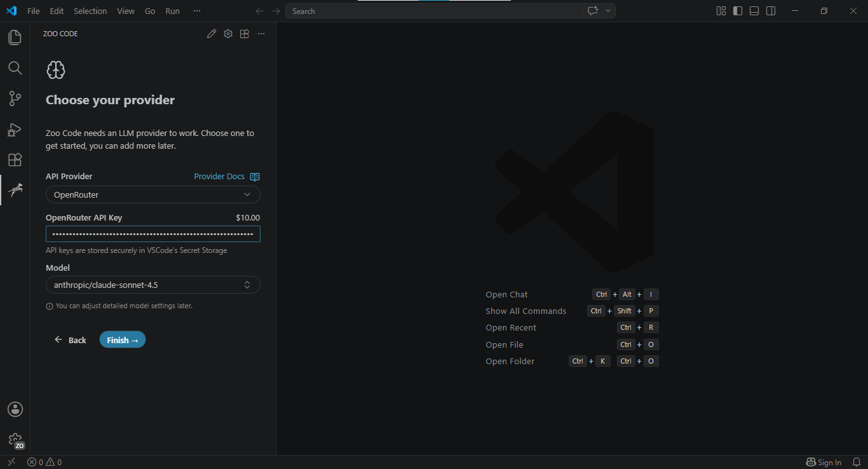Open the Explorer view in activity bar
This screenshot has height=469, width=868.
coord(15,37)
